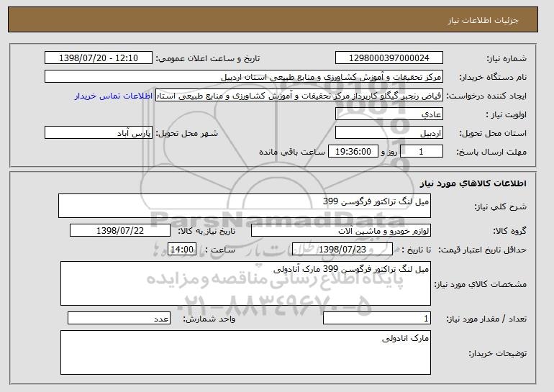Screen dimensions: 554x392
Task: Click the نام دستگاه خریدار field
Action: click(x=244, y=77)
